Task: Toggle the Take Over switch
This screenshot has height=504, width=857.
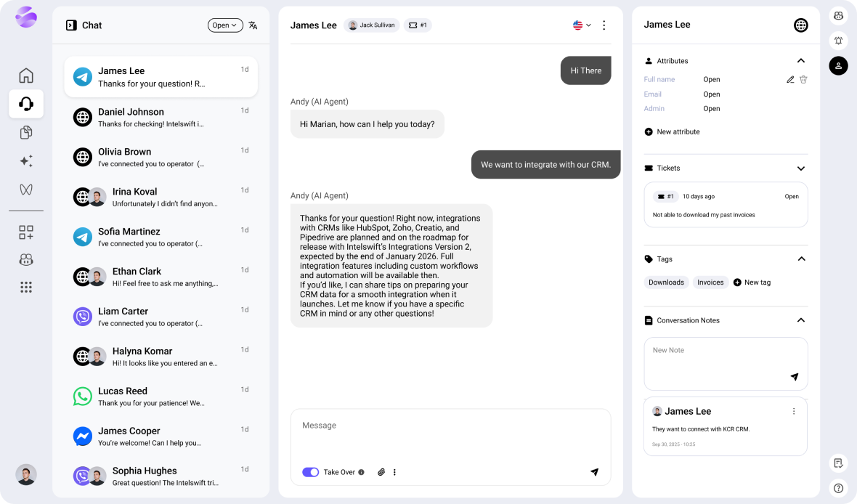Action: tap(311, 472)
